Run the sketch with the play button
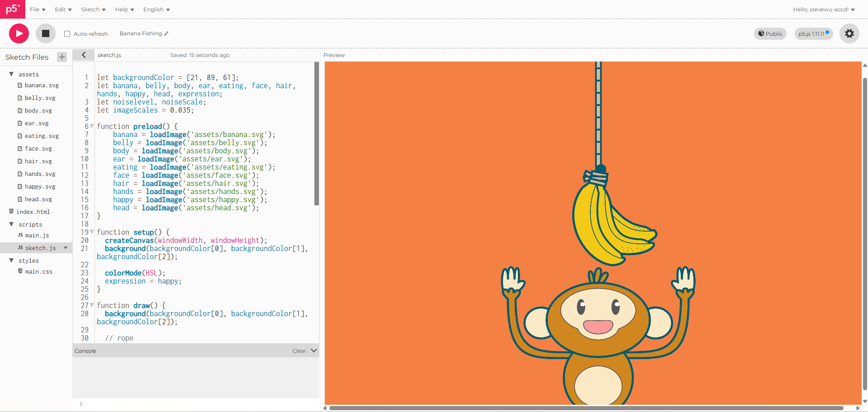Image resolution: width=868 pixels, height=412 pixels. click(19, 33)
